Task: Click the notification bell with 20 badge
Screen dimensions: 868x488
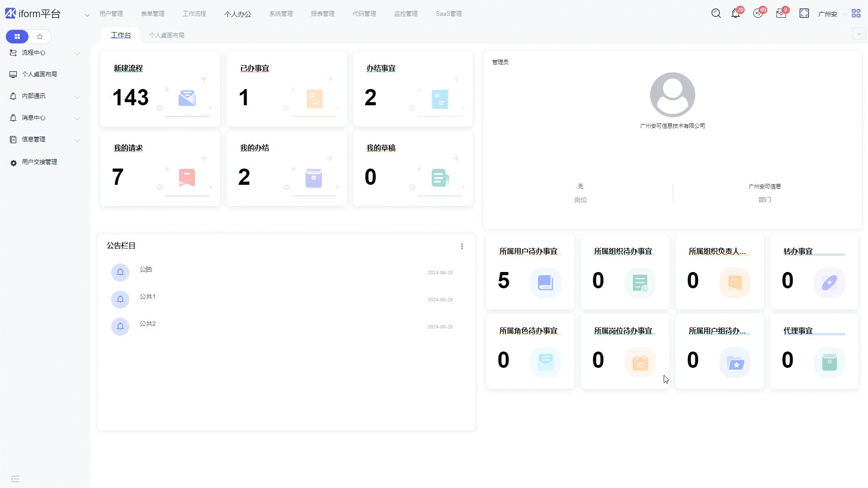Action: click(x=736, y=14)
